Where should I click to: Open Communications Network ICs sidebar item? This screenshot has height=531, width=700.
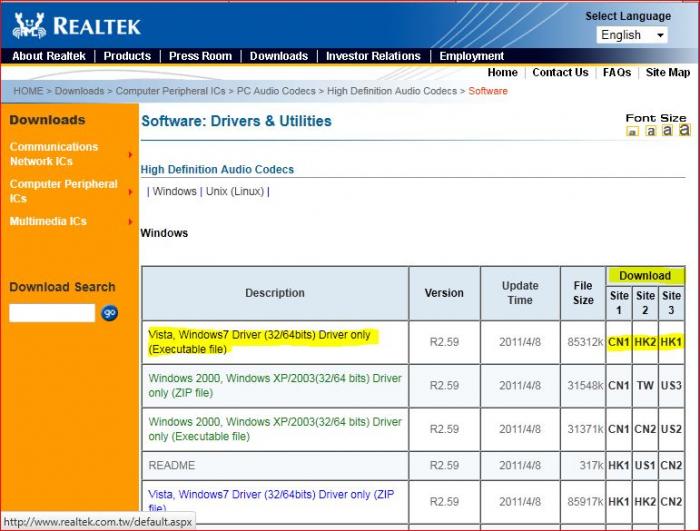coord(54,154)
